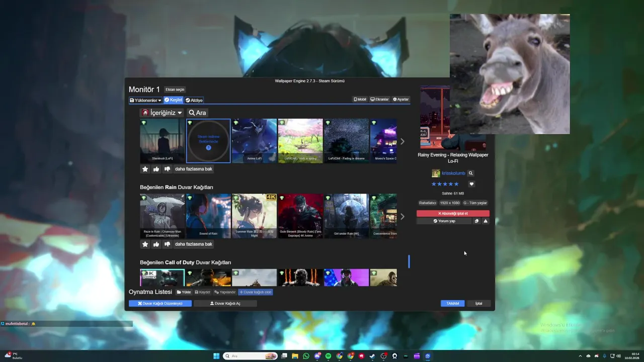
Task: Open Steam from the taskbar
Action: [372, 356]
